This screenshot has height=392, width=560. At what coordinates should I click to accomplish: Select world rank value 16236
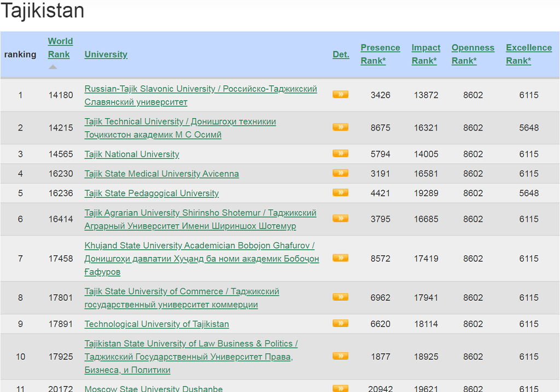click(x=61, y=193)
